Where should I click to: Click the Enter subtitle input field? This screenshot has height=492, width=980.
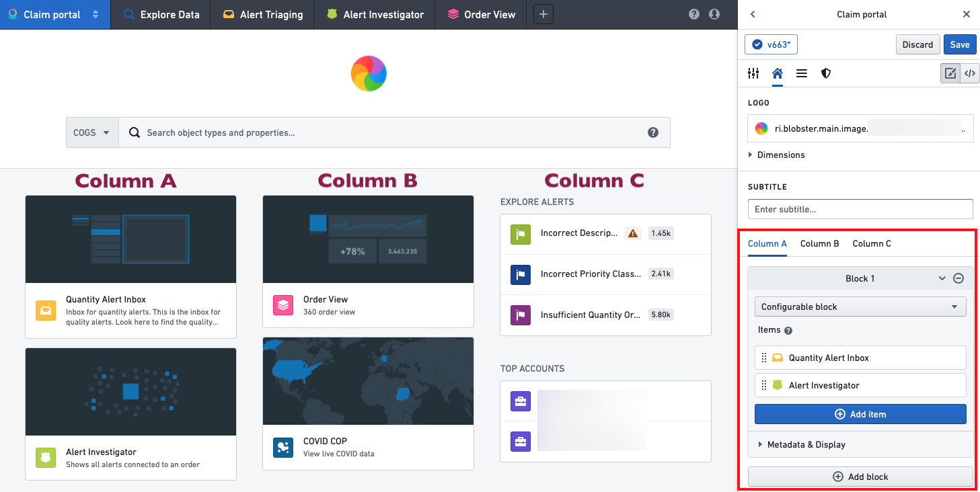pyautogui.click(x=860, y=209)
